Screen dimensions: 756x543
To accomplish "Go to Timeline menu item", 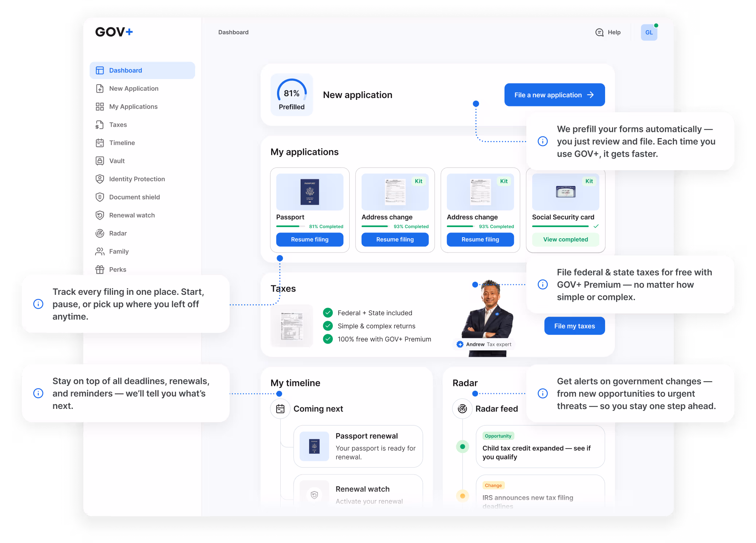I will tap(122, 143).
